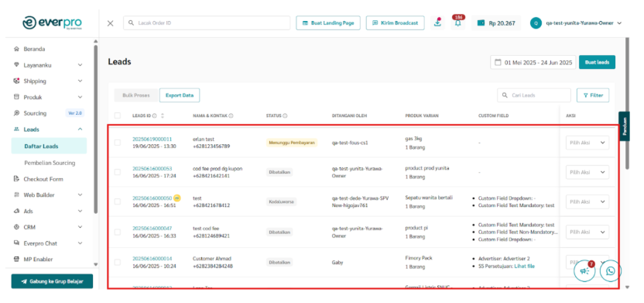Screen dimensions: 644x303
Task: Open the floating announcement megaphone button
Action: [x=584, y=271]
